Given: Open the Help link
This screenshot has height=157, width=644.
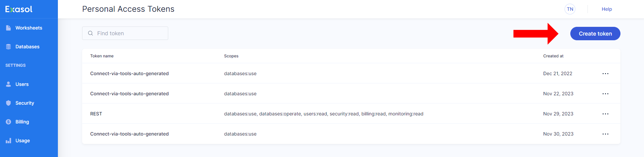Looking at the screenshot, I should click(x=607, y=9).
